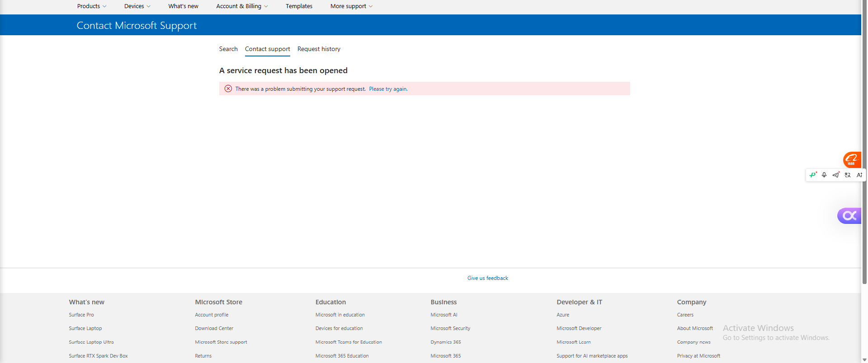868x363 pixels.
Task: Open the Microsoft AI footer link
Action: (x=444, y=315)
